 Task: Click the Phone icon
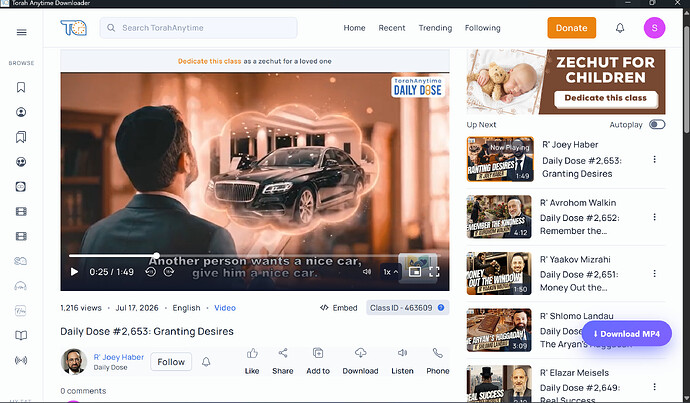tap(437, 353)
